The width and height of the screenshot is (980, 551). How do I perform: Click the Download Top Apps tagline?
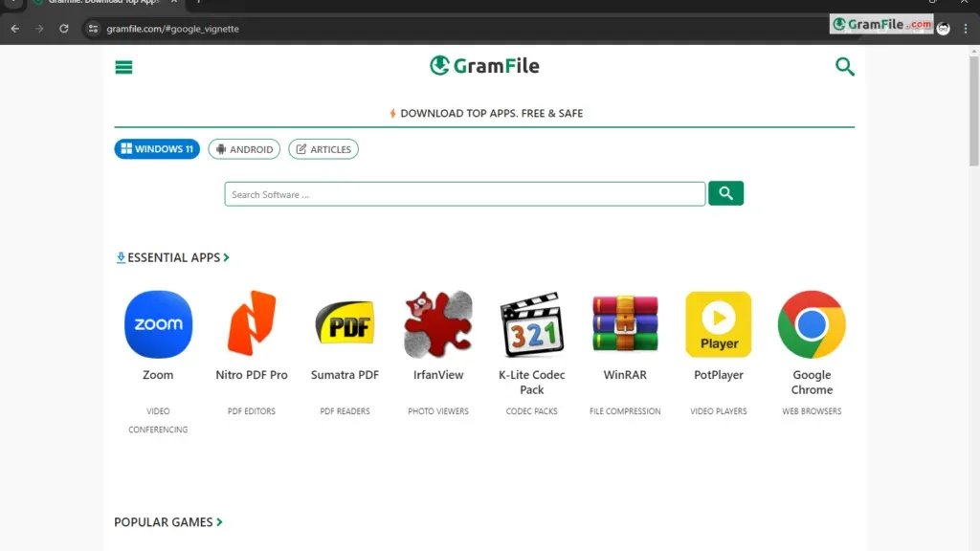(x=486, y=113)
